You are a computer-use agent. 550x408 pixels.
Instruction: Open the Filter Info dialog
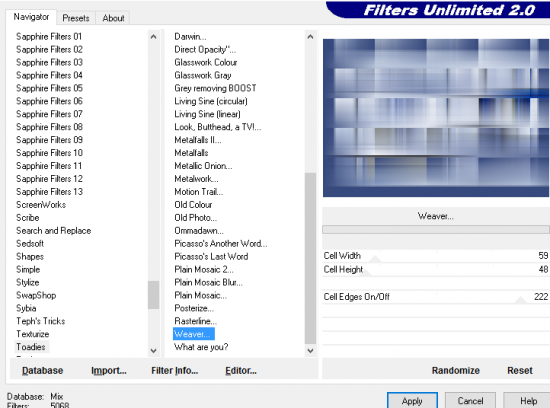click(174, 370)
